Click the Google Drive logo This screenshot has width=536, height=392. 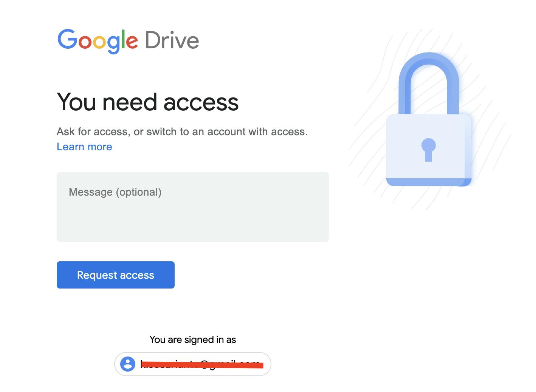coord(128,41)
